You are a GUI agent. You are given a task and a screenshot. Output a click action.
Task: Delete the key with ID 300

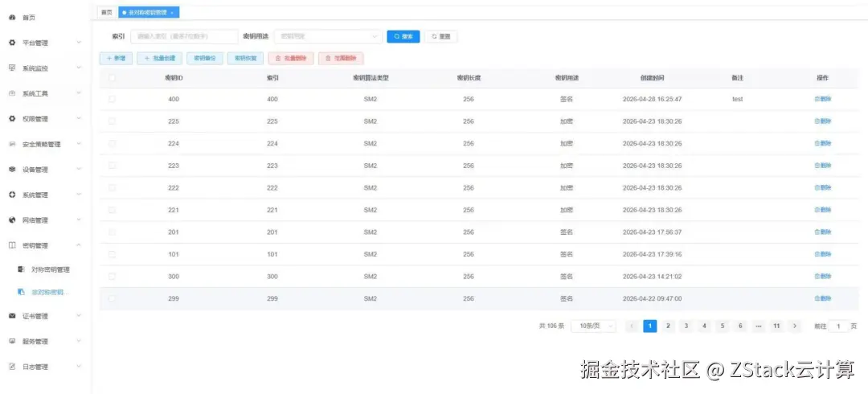pos(823,277)
